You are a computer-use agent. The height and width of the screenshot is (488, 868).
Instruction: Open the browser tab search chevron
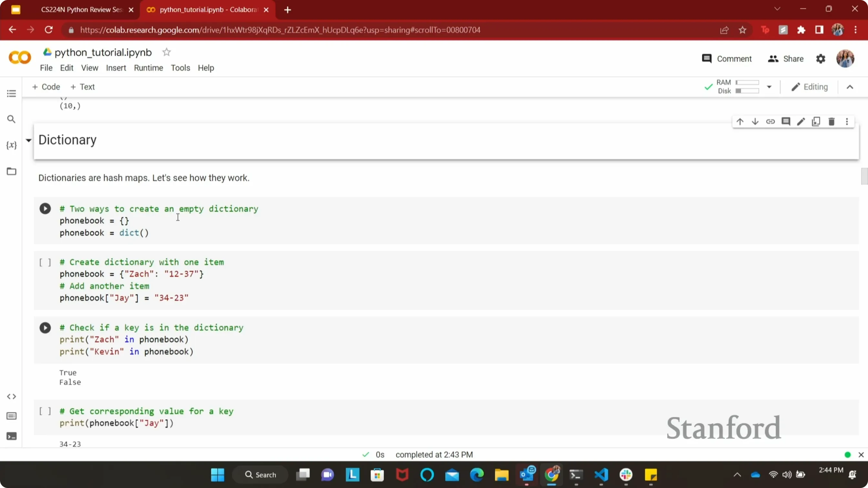click(777, 9)
